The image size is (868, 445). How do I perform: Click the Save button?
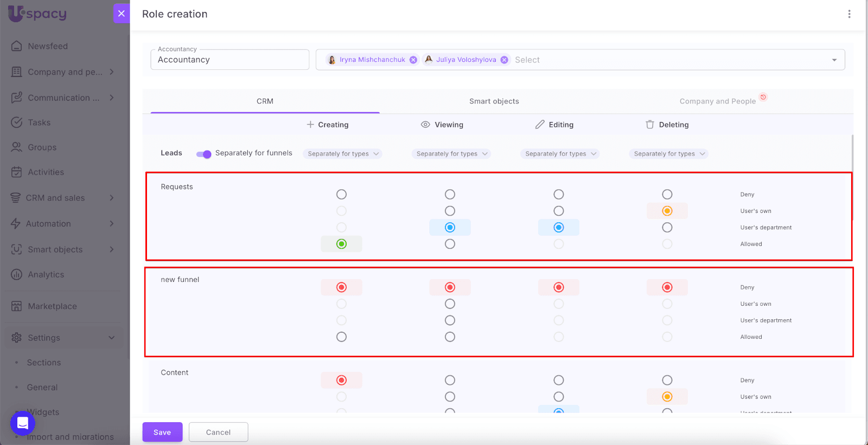coord(162,432)
